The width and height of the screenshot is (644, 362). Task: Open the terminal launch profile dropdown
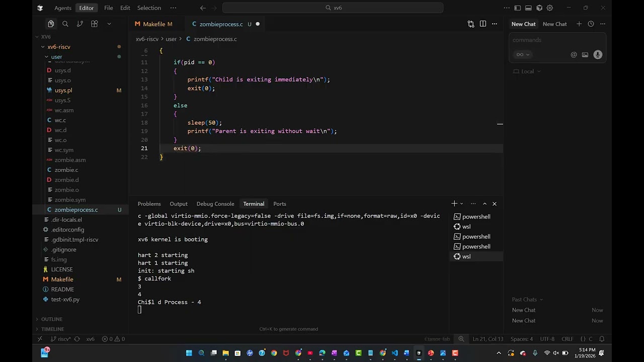461,204
